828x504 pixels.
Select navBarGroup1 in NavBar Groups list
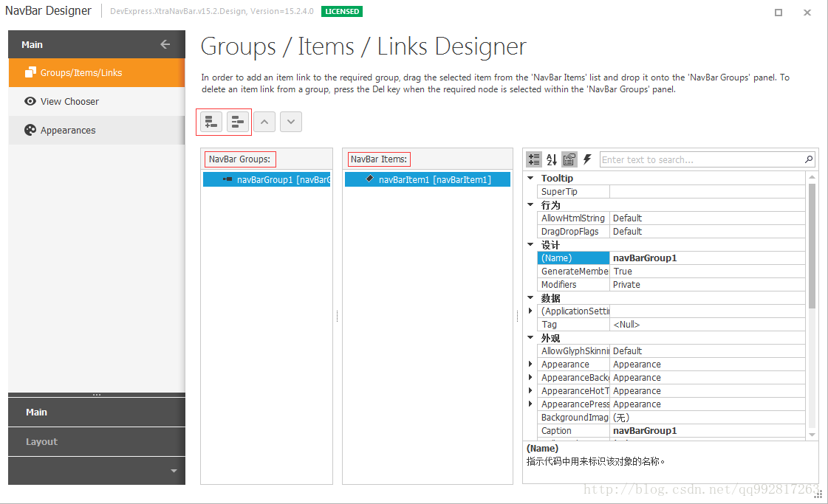267,179
